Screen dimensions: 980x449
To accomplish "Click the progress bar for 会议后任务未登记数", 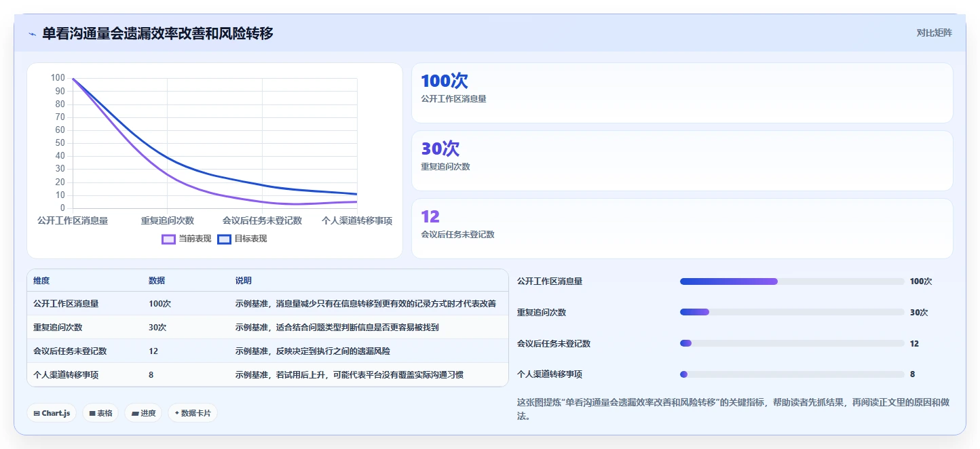I will coord(792,343).
